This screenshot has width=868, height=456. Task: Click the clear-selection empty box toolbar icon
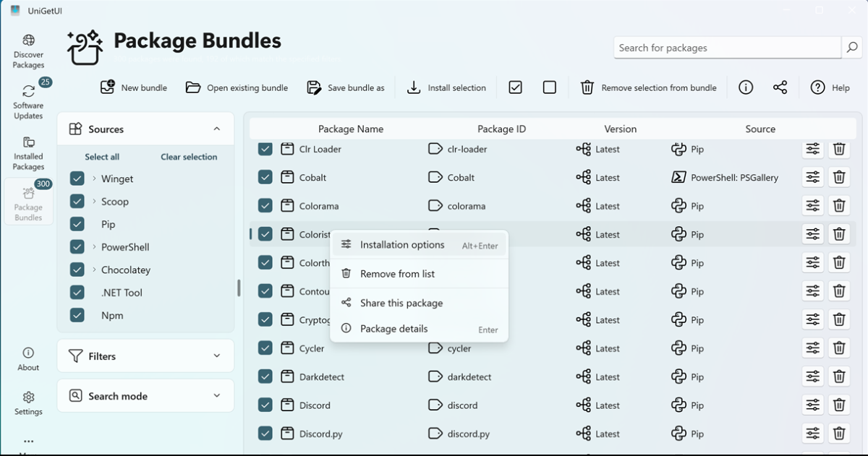550,87
